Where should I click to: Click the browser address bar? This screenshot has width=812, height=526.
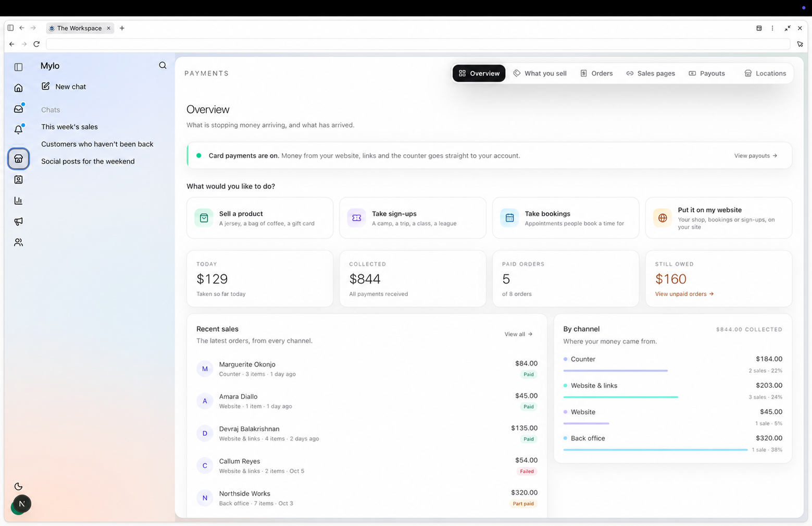418,44
